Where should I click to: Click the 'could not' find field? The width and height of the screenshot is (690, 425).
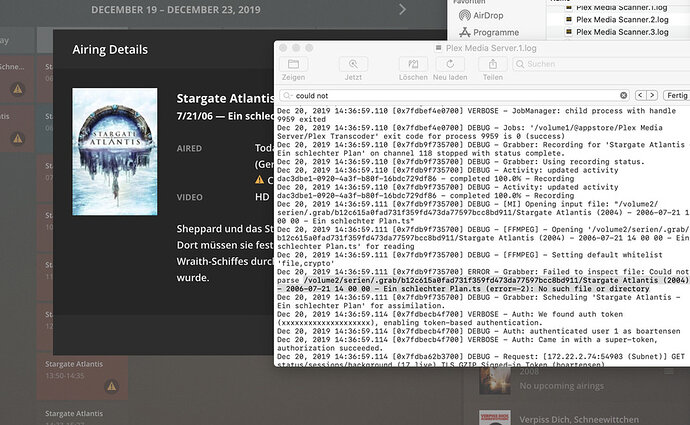coord(454,95)
